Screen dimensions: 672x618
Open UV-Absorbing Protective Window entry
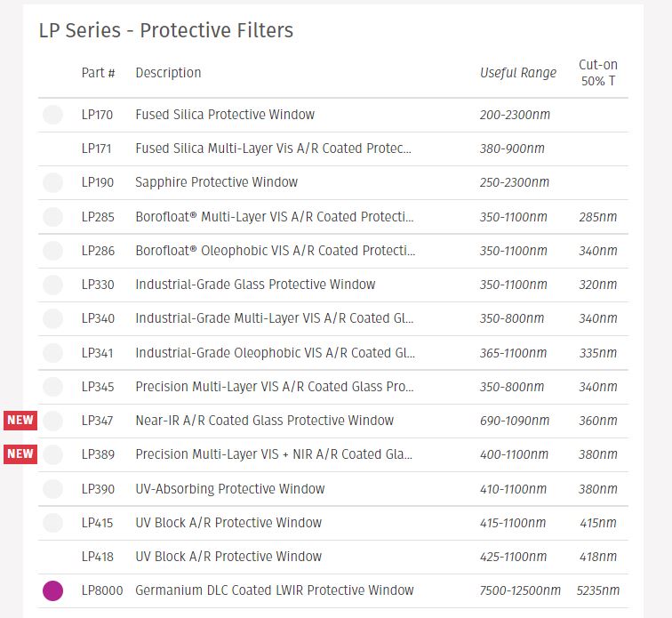(x=230, y=489)
